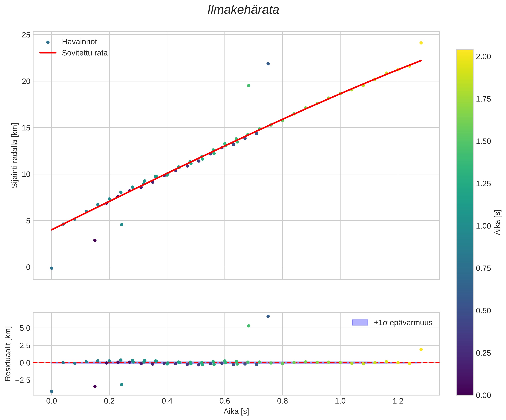The image size is (506, 420).
Task: Click the Aika [s] x-axis label
Action: pyautogui.click(x=236, y=411)
